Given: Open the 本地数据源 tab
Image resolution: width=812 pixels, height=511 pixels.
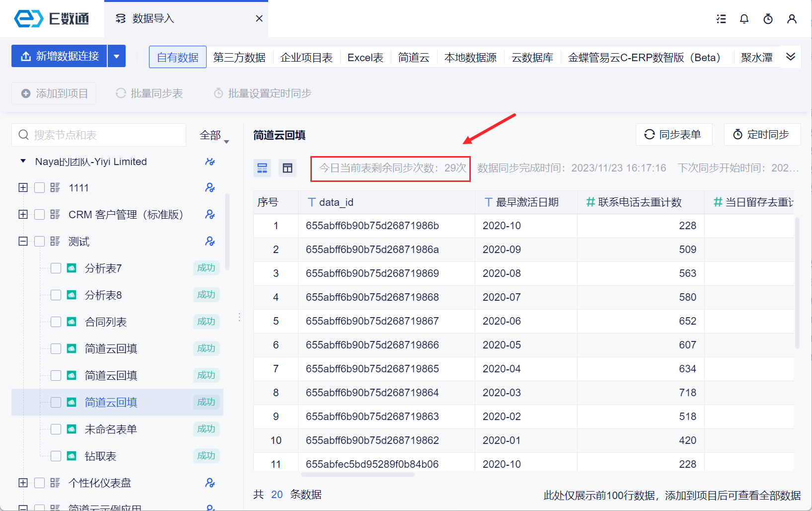Looking at the screenshot, I should click(470, 57).
